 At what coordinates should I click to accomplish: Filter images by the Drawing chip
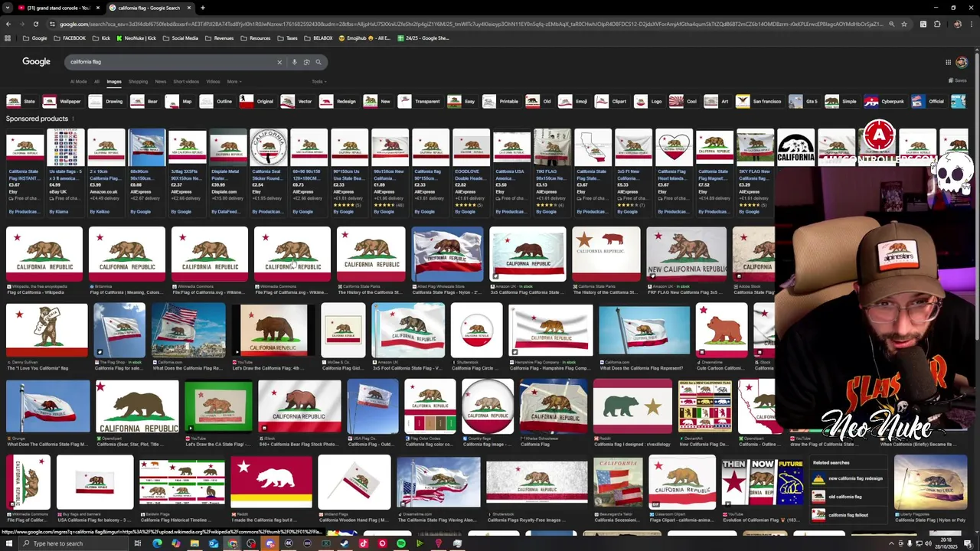[106, 101]
